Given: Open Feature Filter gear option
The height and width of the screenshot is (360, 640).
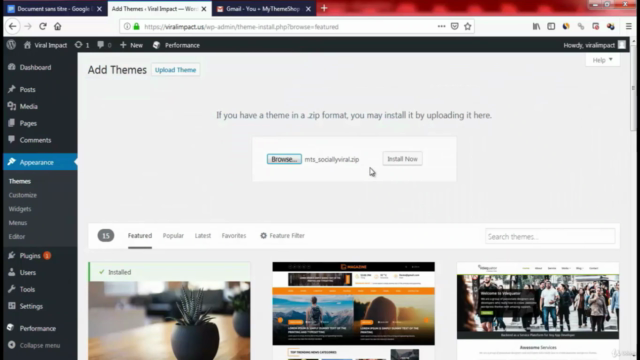Looking at the screenshot, I should pos(282,236).
